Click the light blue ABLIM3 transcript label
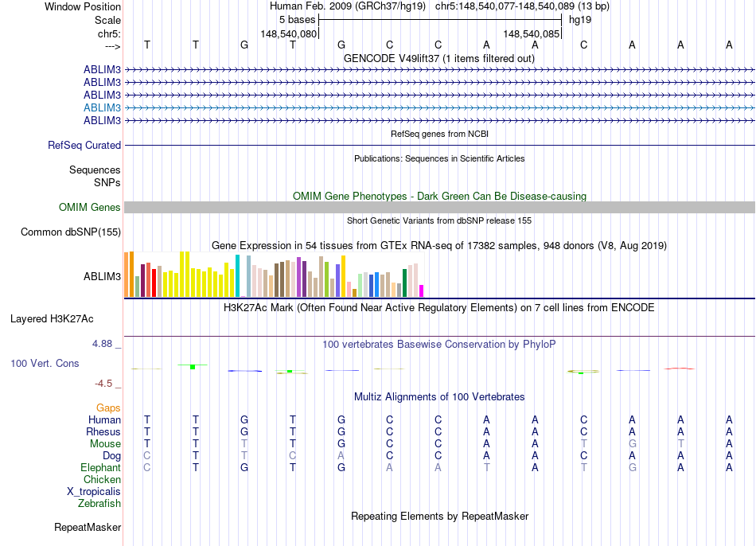The width and height of the screenshot is (756, 546). point(102,107)
